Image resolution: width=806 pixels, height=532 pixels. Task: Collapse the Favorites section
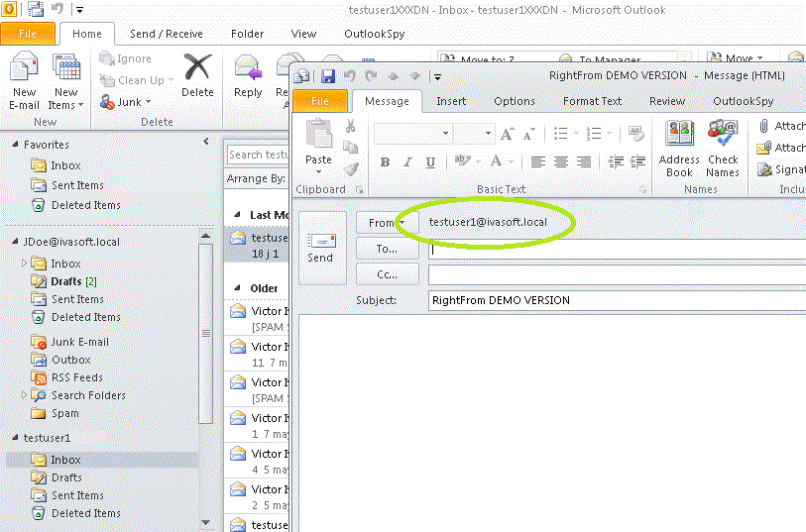click(x=15, y=145)
